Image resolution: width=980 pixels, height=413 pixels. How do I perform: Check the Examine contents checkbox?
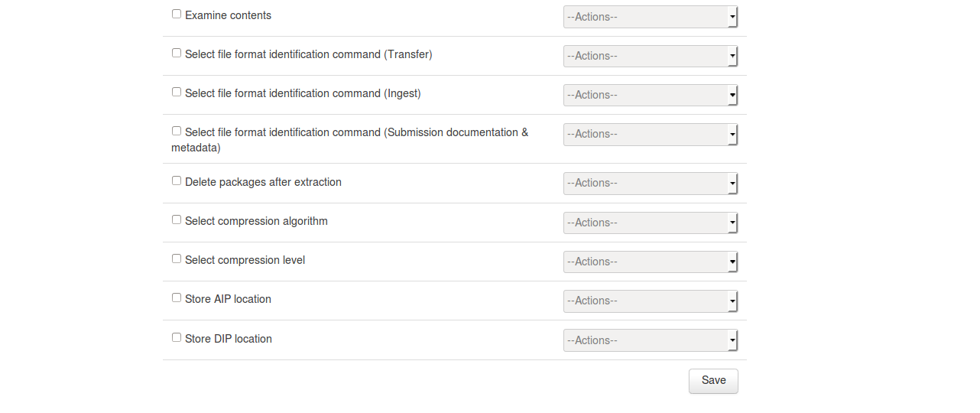(177, 14)
